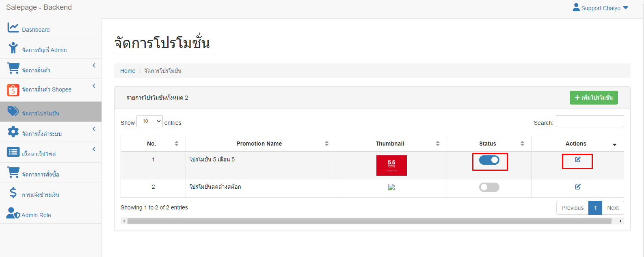Click the Shopee bag icon in sidebar
This screenshot has width=644, height=257.
pyautogui.click(x=13, y=89)
